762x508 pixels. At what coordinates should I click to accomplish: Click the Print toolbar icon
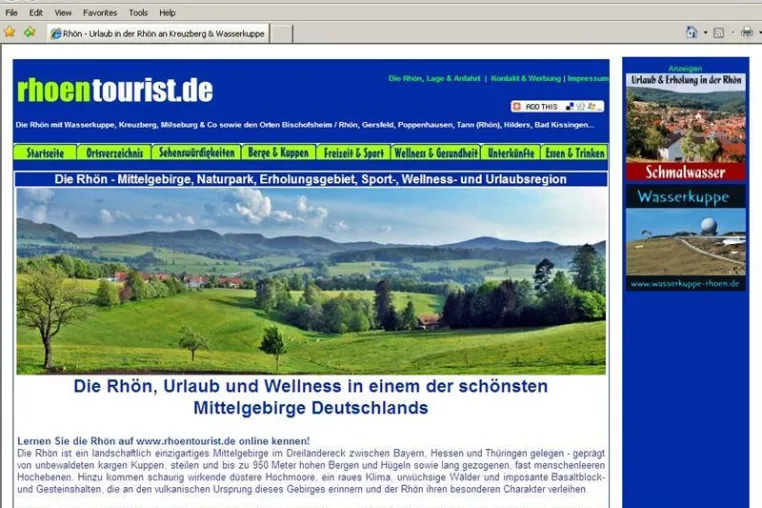click(x=747, y=33)
